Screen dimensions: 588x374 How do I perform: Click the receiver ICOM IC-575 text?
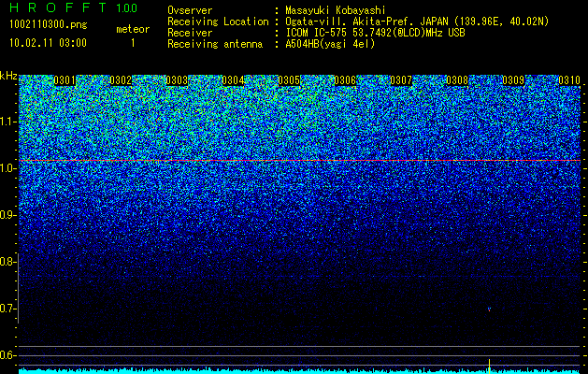tap(375, 33)
